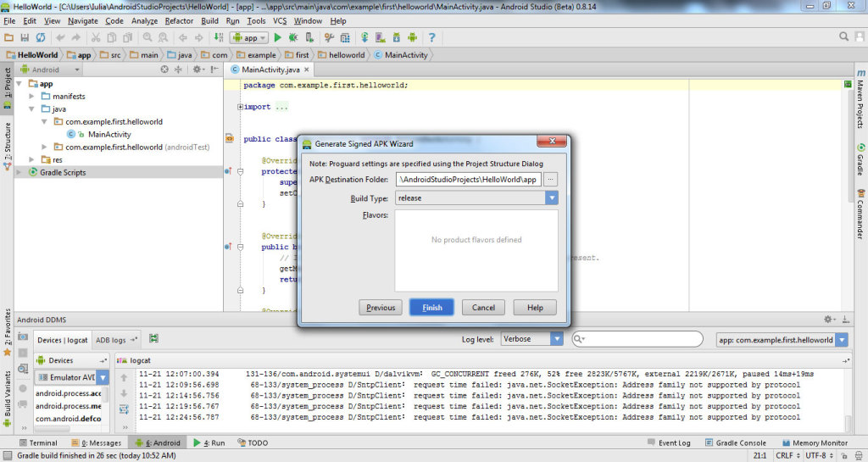Open AVD Manager icon
868x462 pixels.
(381, 37)
